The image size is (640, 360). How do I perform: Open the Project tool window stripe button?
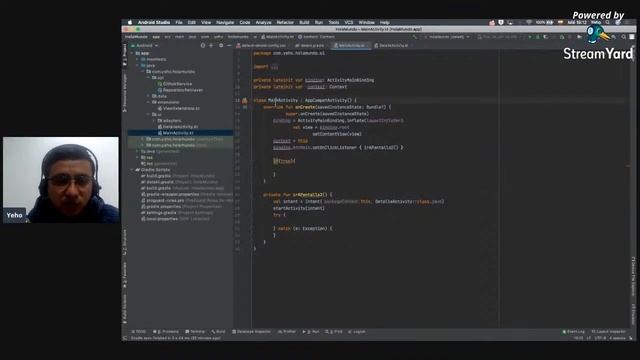[124, 55]
